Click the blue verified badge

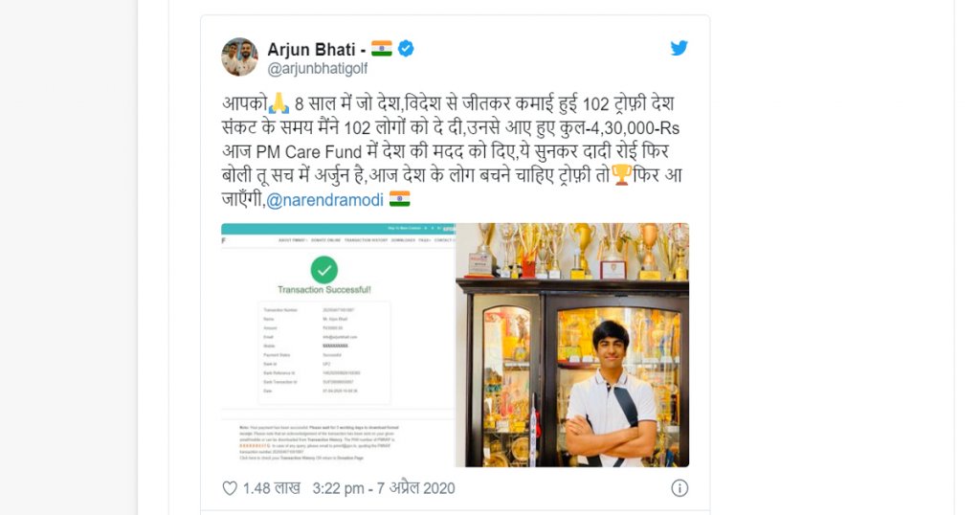point(406,48)
